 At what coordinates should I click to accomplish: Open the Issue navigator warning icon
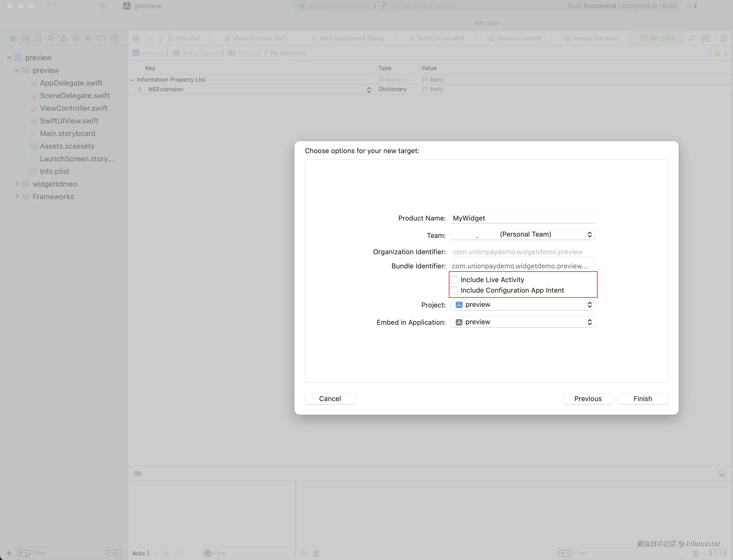63,38
